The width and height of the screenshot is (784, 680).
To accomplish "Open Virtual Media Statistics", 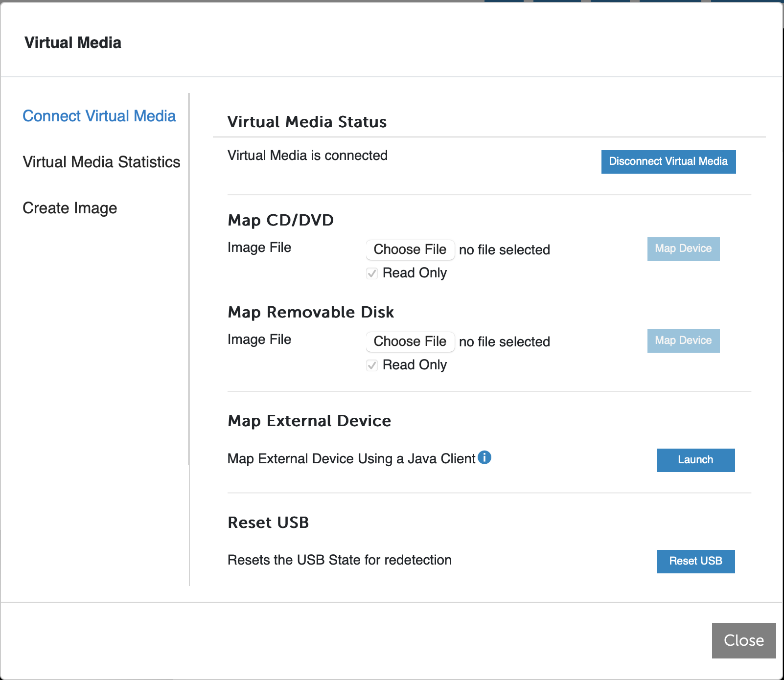I will tap(101, 162).
